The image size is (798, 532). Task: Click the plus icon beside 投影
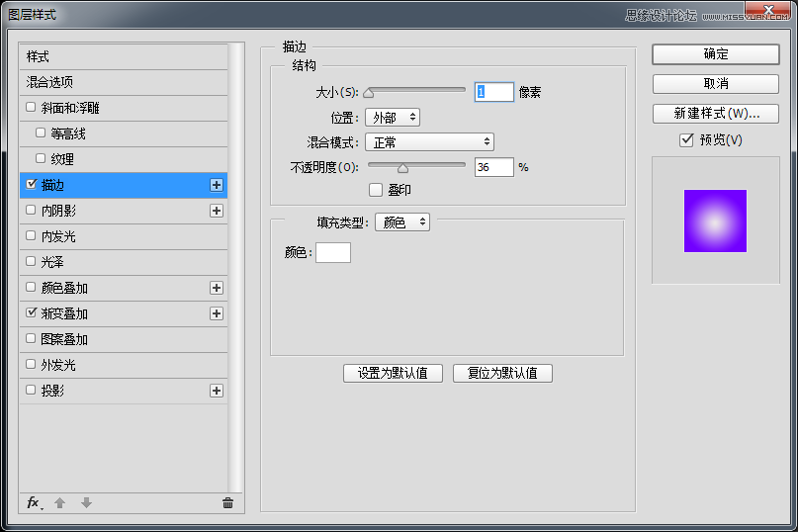click(217, 391)
